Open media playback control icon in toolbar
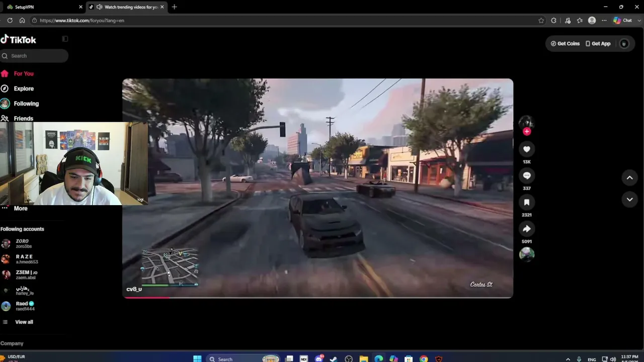 (x=568, y=21)
